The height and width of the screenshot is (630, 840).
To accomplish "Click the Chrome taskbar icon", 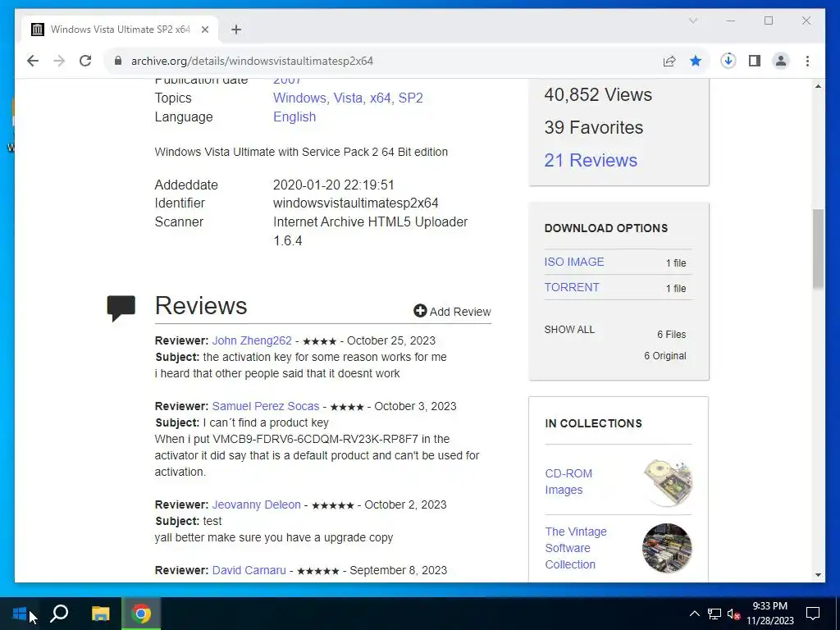I will pos(141,614).
